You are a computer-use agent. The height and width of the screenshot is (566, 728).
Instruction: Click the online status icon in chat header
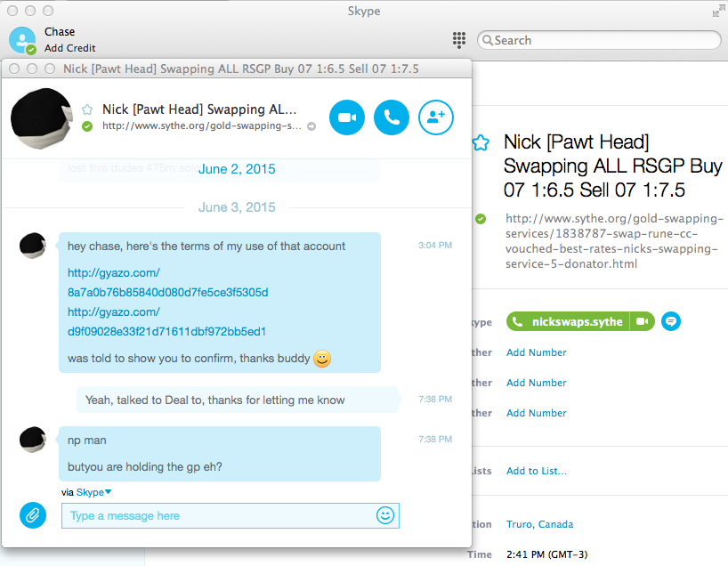coord(87,126)
